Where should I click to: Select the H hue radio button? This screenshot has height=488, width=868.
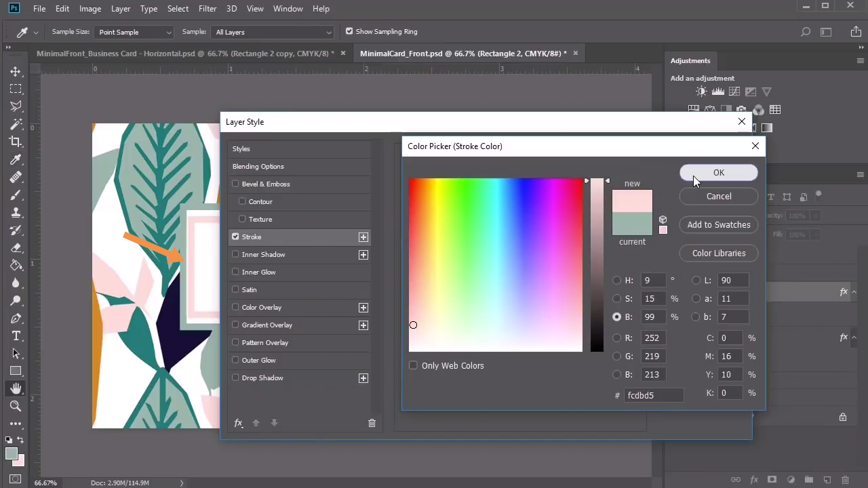coord(616,281)
